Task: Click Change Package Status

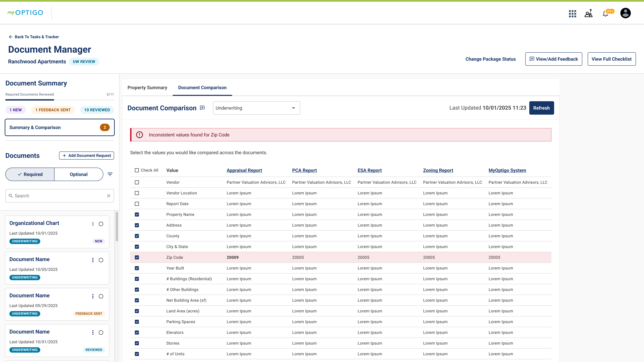Action: [490, 59]
